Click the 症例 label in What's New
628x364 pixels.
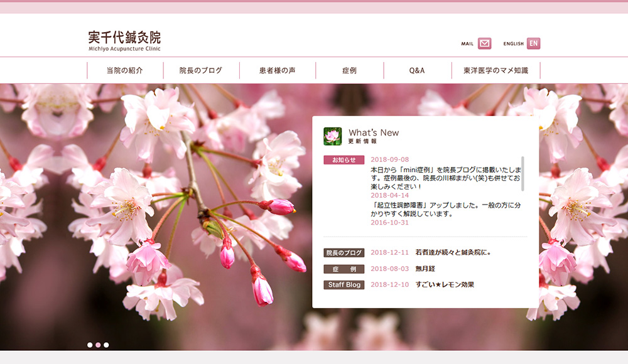pyautogui.click(x=344, y=269)
